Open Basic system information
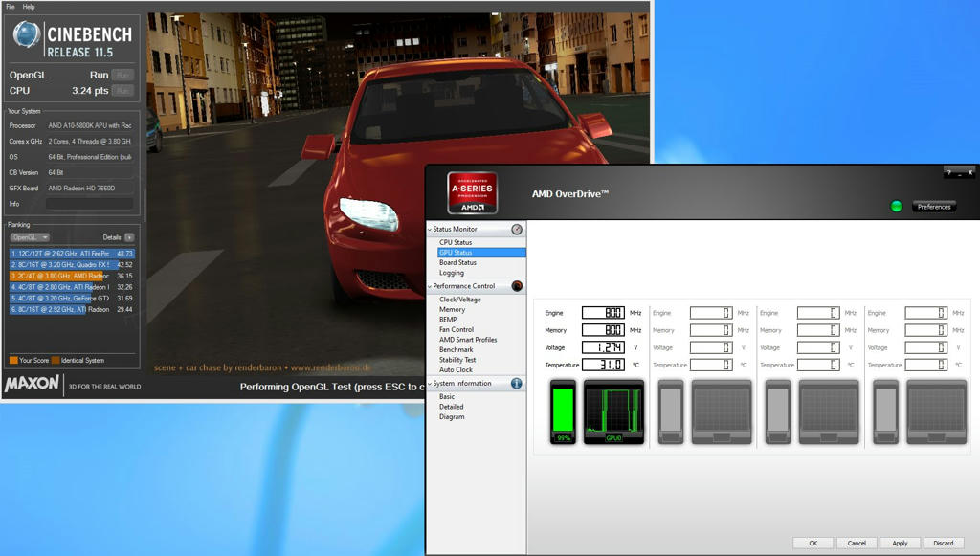980x556 pixels. (x=447, y=397)
